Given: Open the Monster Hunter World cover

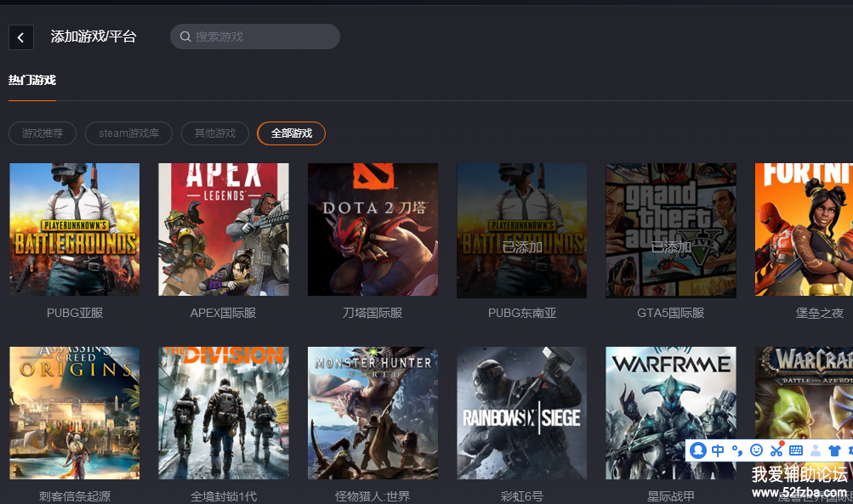Looking at the screenshot, I should [x=372, y=413].
